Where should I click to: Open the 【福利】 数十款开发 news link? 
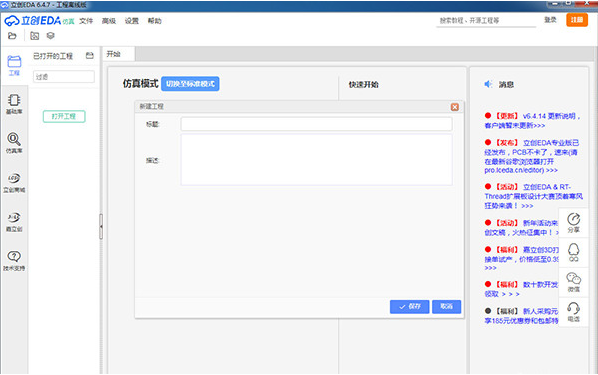[x=521, y=289]
